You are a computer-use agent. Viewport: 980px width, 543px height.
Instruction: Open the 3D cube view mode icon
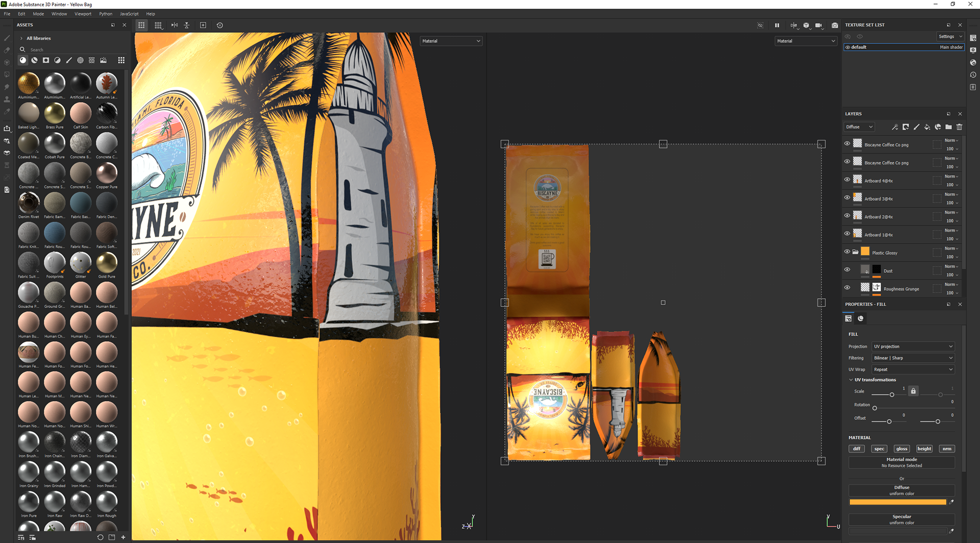806,25
